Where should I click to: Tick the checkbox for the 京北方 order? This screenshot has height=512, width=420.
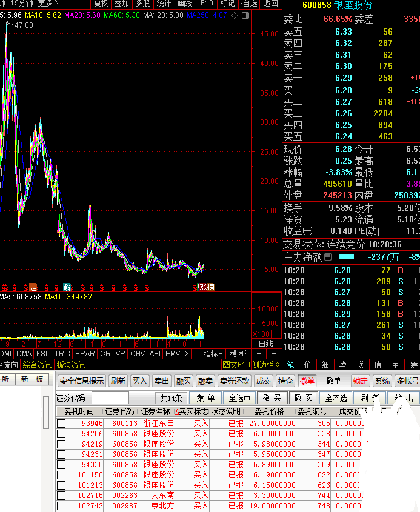point(61,506)
